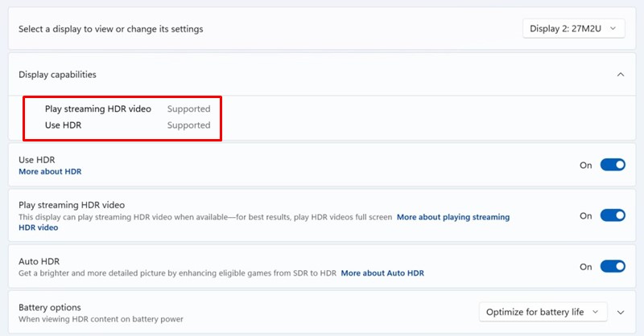Expand the Battery options section chevron
The image size is (644, 336).
pyautogui.click(x=621, y=312)
